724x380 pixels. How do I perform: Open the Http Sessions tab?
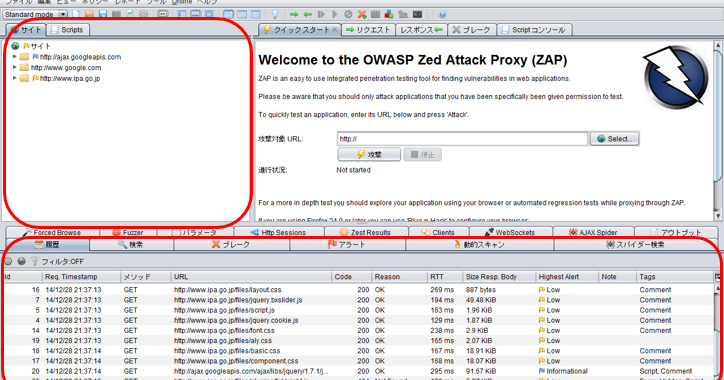(x=278, y=232)
